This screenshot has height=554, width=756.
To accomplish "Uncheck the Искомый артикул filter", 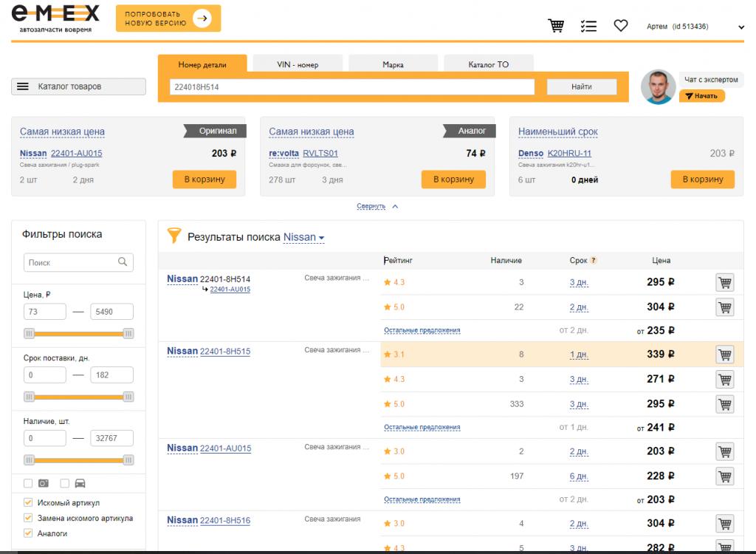I will coord(28,502).
